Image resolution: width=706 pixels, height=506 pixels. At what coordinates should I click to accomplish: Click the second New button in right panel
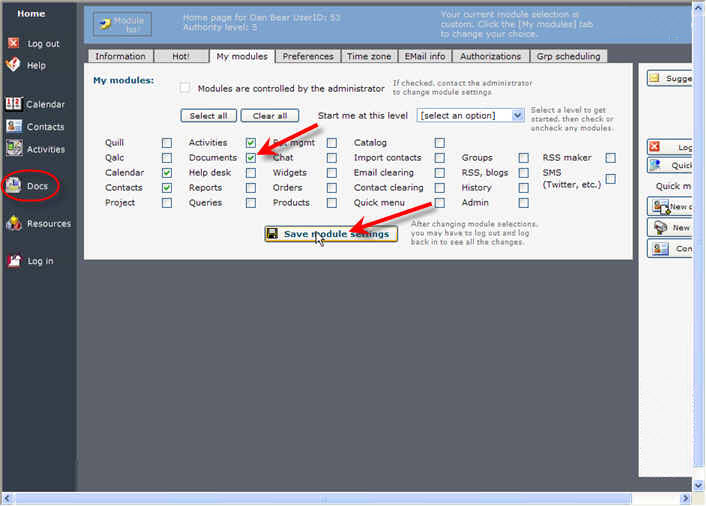669,228
